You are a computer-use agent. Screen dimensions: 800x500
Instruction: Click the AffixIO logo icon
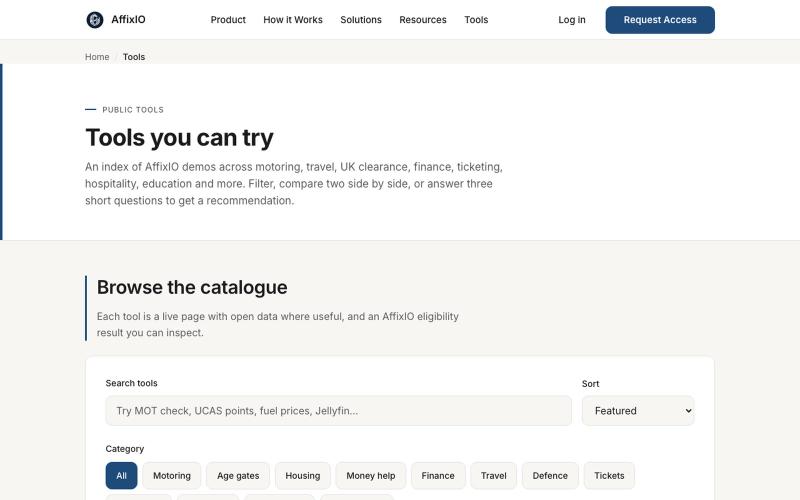pyautogui.click(x=95, y=20)
